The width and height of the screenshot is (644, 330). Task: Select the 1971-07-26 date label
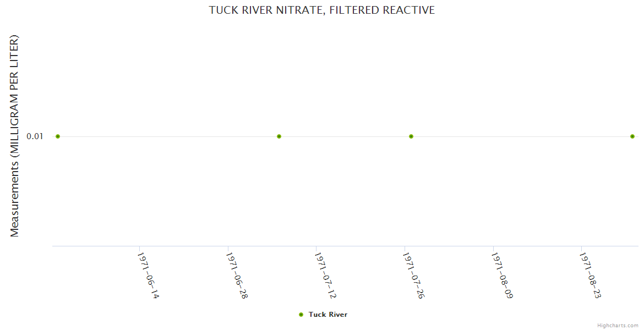(x=413, y=276)
